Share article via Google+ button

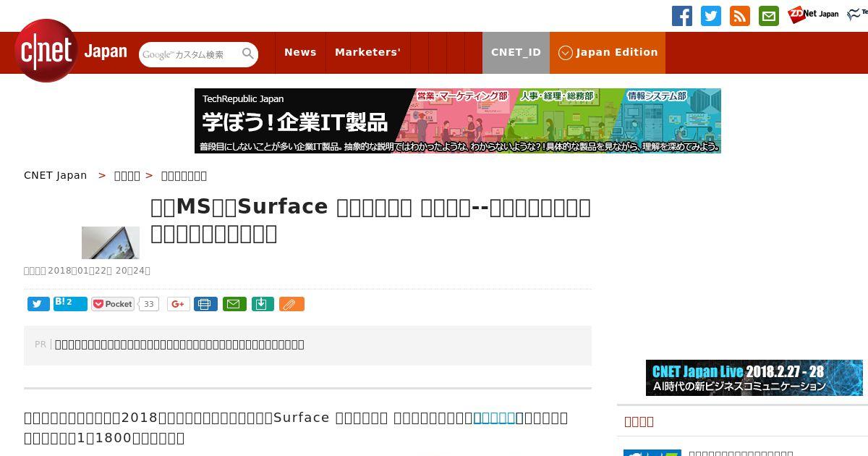tap(179, 304)
